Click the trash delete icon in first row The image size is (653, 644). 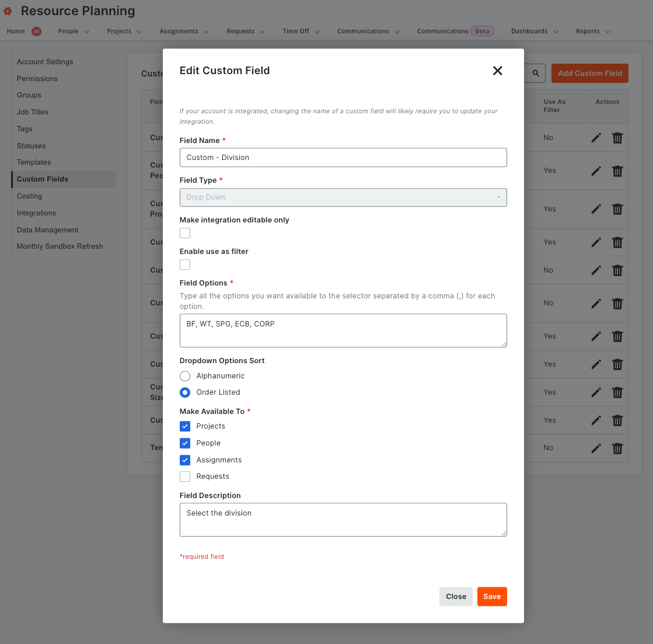(617, 138)
